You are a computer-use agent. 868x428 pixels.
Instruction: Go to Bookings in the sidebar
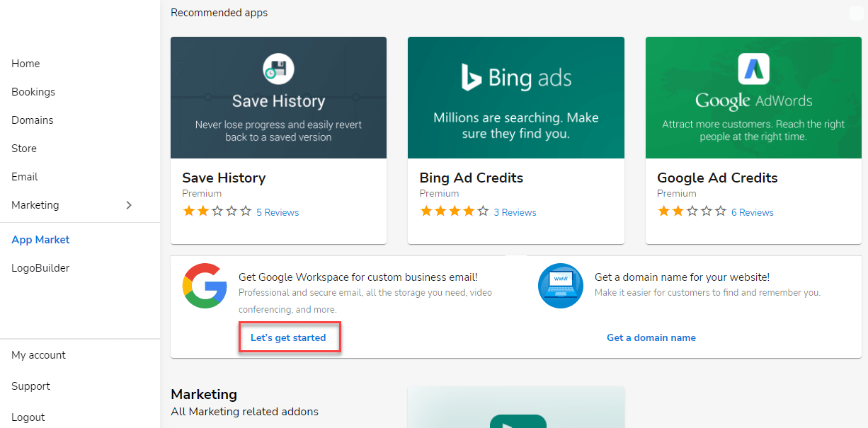coord(33,92)
